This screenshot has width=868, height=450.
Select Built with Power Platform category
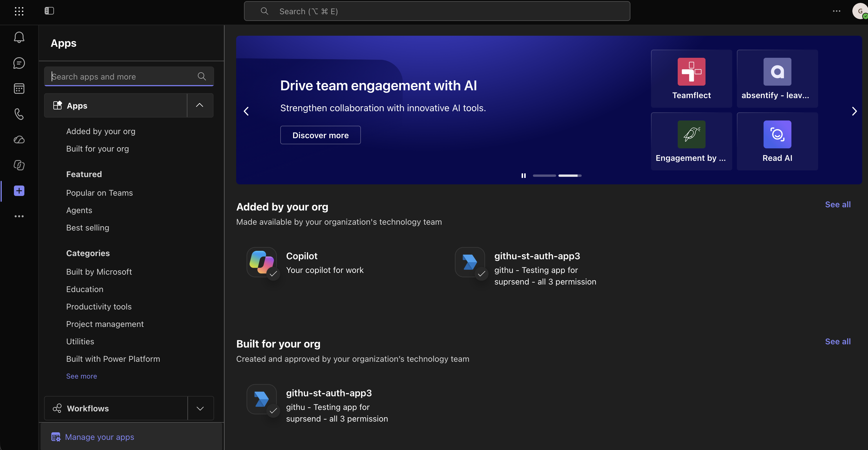coord(113,359)
